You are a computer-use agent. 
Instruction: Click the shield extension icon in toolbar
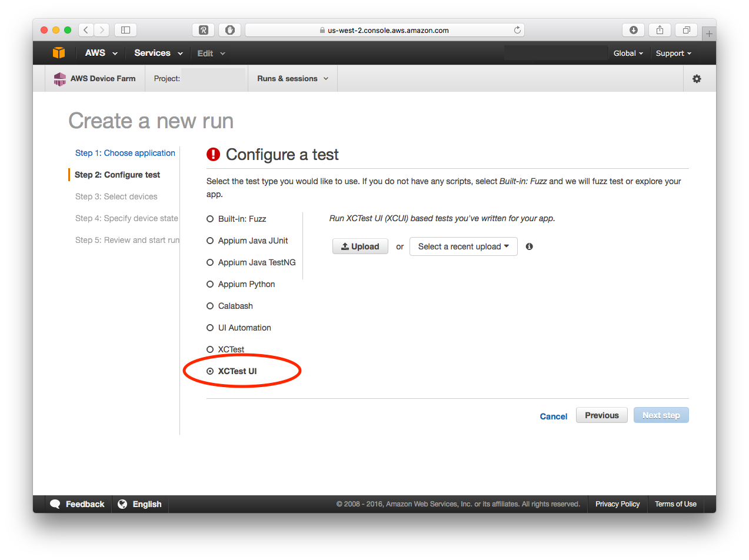point(230,30)
